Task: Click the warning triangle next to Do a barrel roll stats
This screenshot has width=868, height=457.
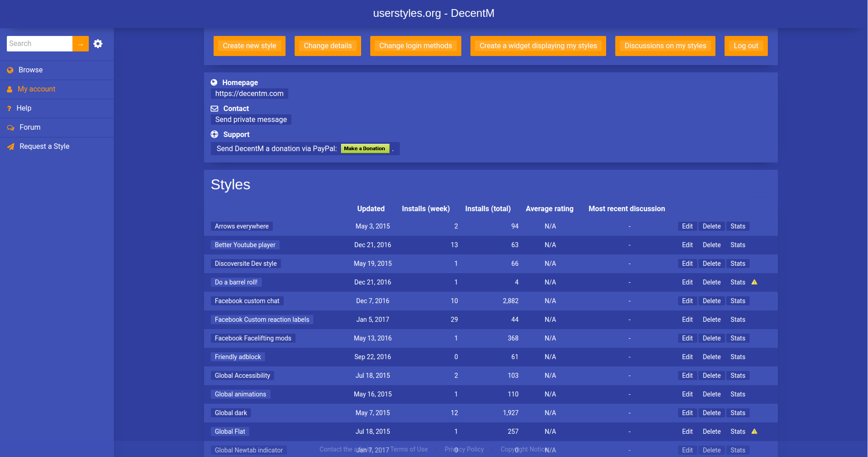Action: click(x=754, y=282)
